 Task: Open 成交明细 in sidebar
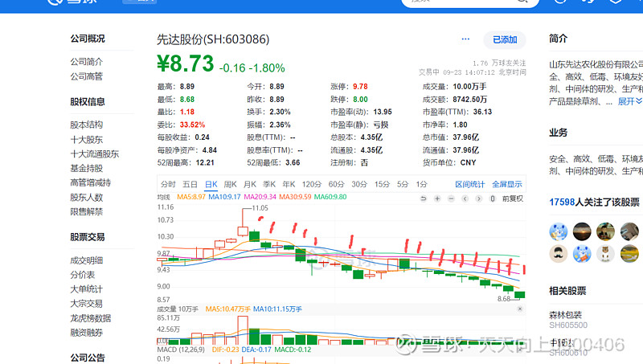coord(87,260)
